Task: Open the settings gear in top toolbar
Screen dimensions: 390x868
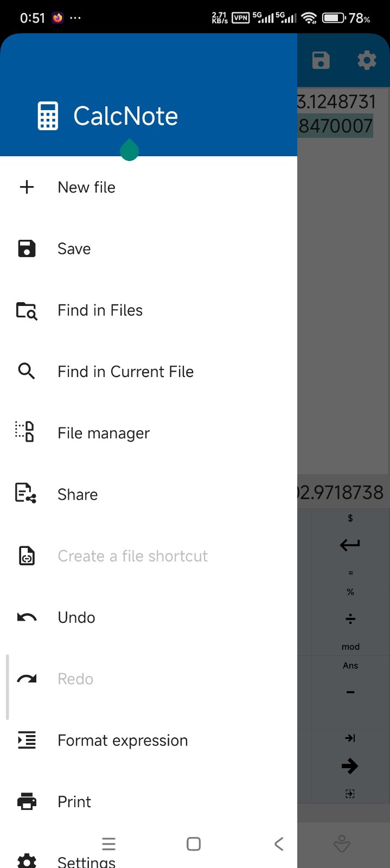Action: pyautogui.click(x=367, y=60)
